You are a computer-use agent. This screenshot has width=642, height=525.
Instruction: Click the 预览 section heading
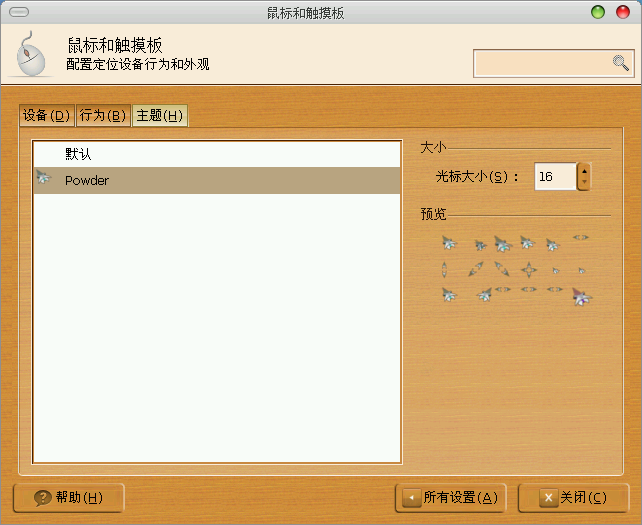coord(433,214)
